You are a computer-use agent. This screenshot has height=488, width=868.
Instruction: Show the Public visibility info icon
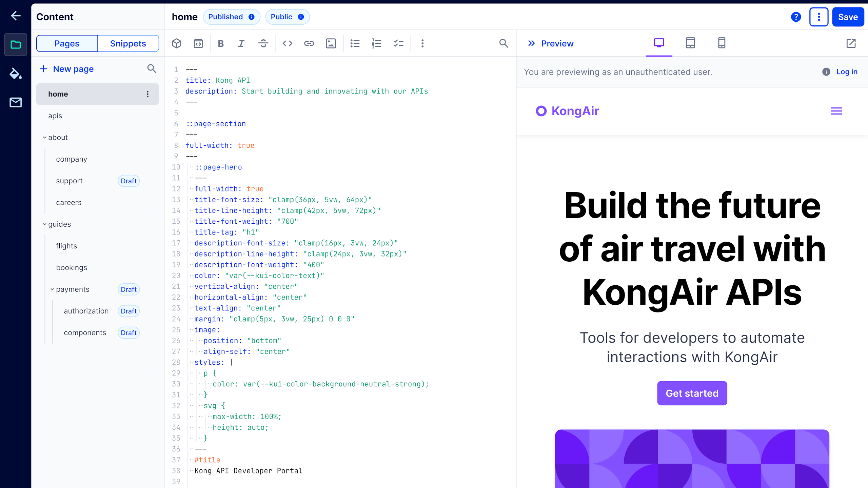coord(301,17)
